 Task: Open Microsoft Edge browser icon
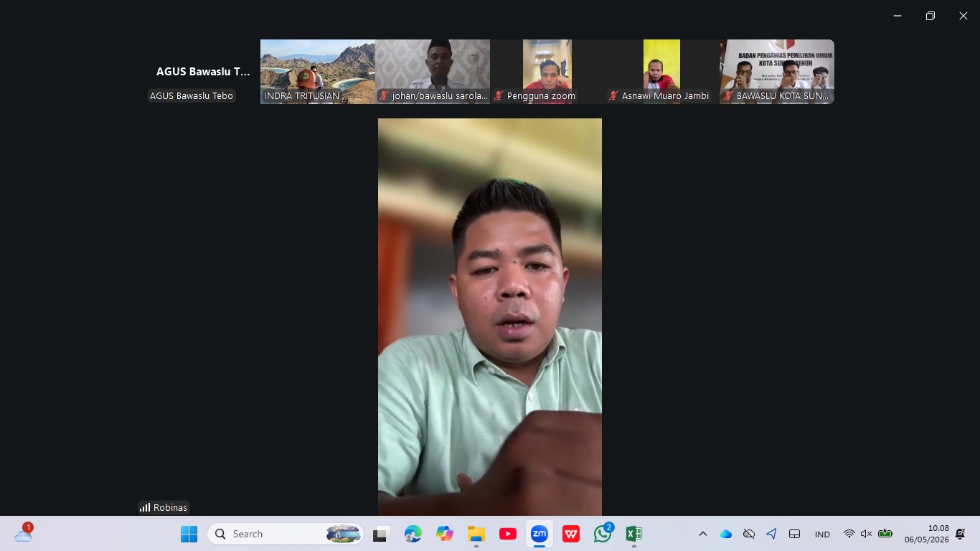pyautogui.click(x=413, y=534)
